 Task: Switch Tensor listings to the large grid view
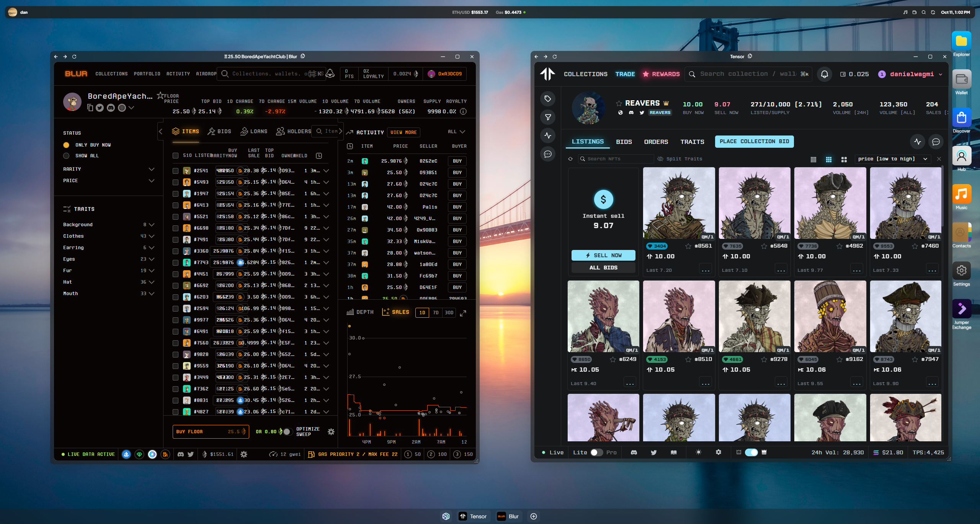tap(844, 159)
